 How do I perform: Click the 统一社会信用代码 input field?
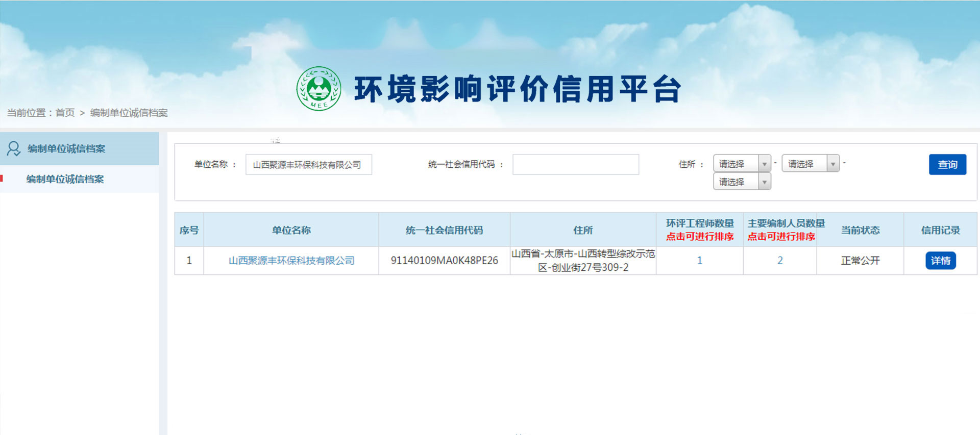click(575, 165)
